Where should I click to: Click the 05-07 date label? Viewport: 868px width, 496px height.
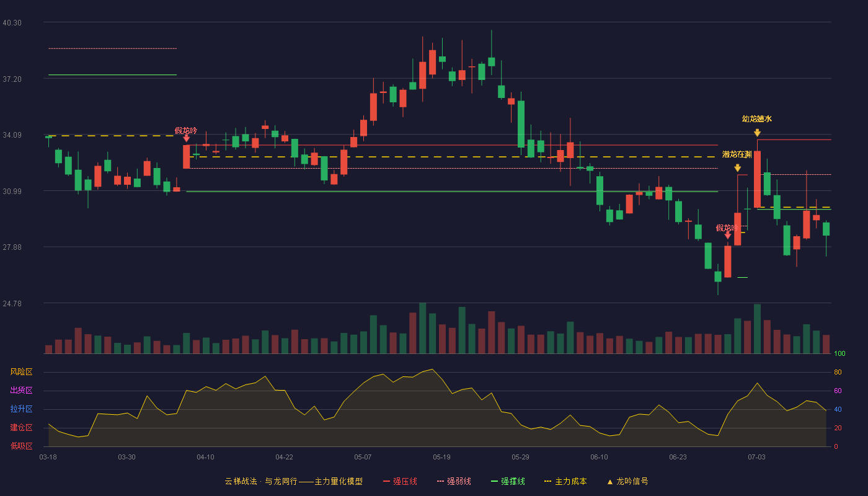point(363,457)
